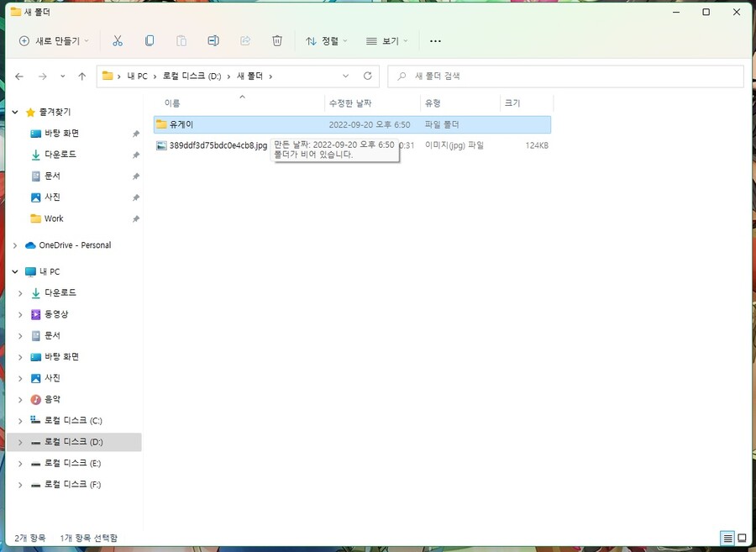Collapse the 내 PC tree item
The width and height of the screenshot is (756, 552).
[x=14, y=271]
